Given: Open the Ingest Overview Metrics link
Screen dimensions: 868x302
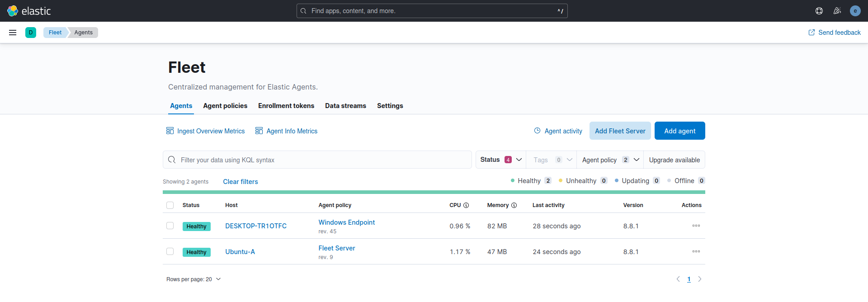Looking at the screenshot, I should (206, 131).
